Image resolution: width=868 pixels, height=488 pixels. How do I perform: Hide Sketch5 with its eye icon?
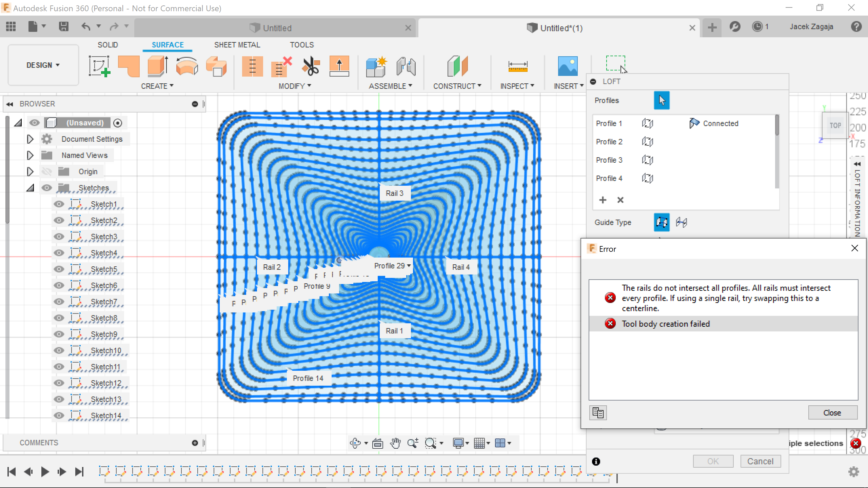click(59, 269)
